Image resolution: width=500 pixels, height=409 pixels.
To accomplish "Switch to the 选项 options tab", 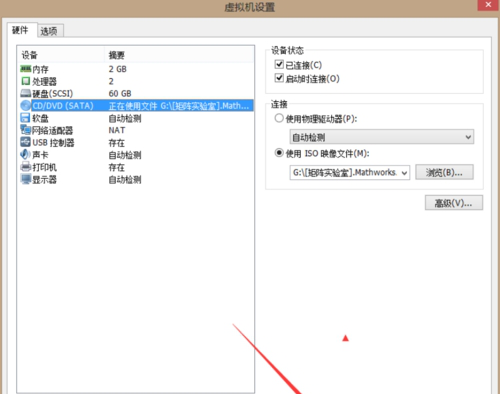I will click(49, 31).
